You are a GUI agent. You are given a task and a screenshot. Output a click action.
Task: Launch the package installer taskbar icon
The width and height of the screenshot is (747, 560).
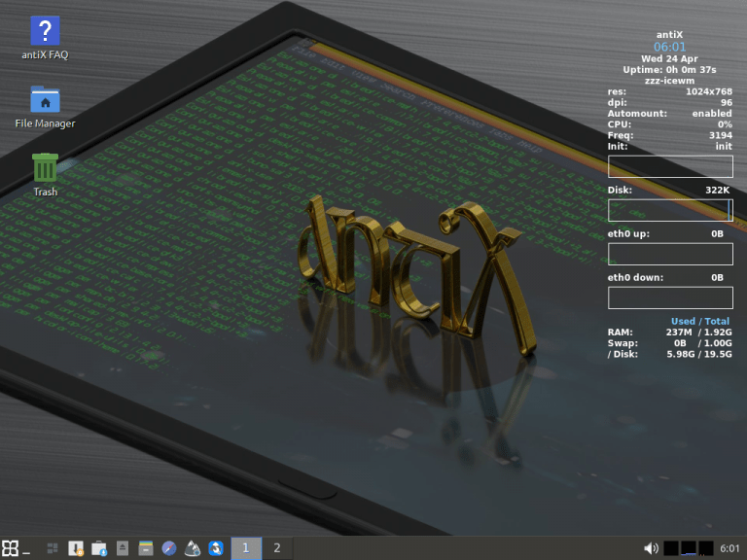(76, 548)
